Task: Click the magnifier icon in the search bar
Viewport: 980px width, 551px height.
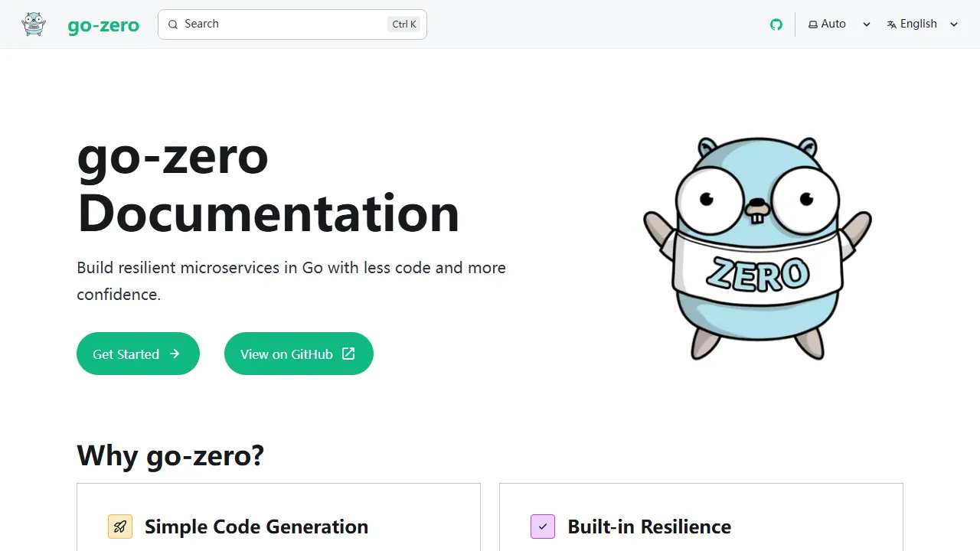Action: click(173, 24)
